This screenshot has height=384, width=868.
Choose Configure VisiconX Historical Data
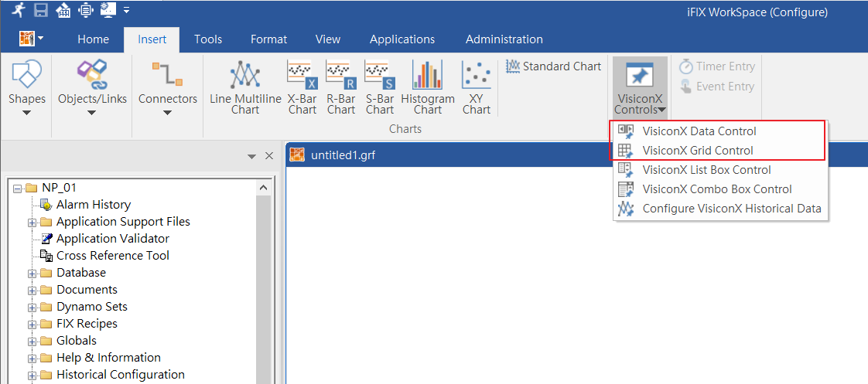720,209
